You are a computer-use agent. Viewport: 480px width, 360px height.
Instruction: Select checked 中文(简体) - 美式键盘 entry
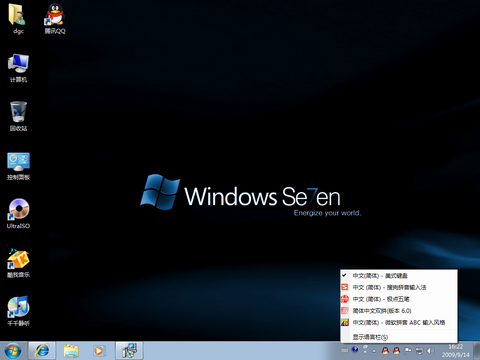coord(399,276)
